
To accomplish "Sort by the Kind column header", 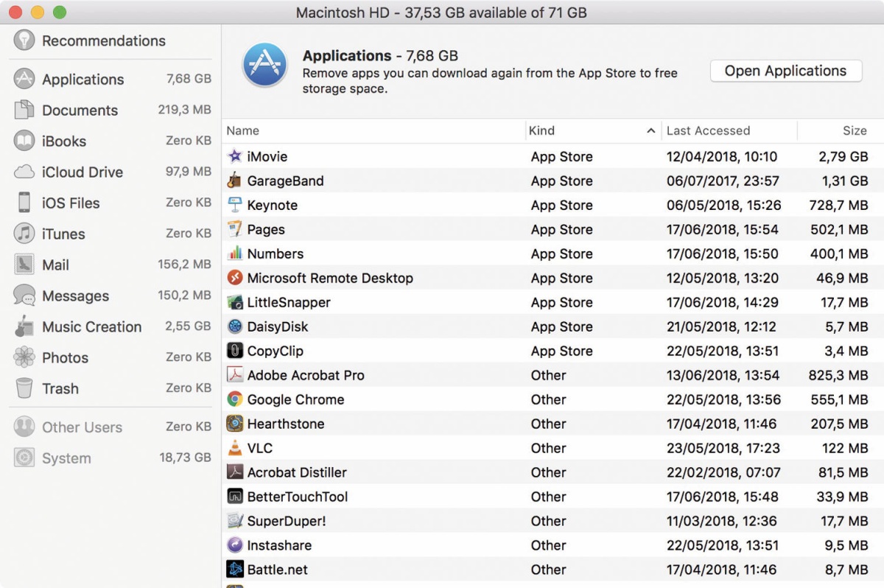I will 594,130.
